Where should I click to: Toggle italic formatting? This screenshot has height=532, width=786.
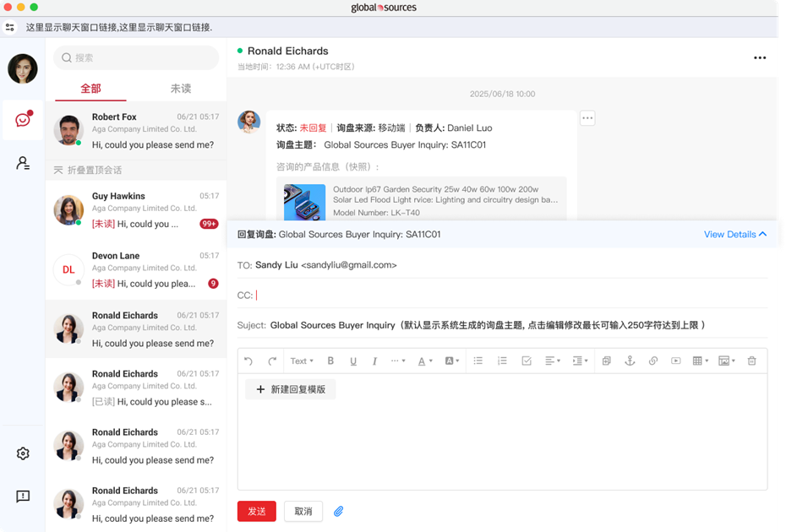[x=374, y=361]
